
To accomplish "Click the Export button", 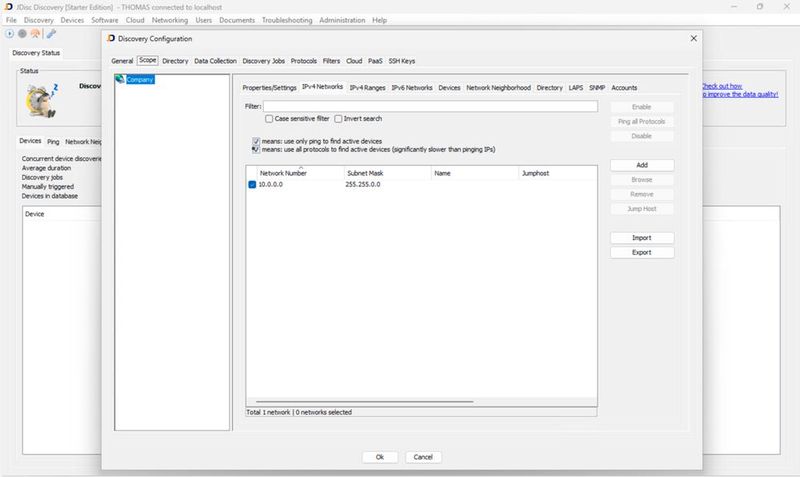I will point(642,253).
